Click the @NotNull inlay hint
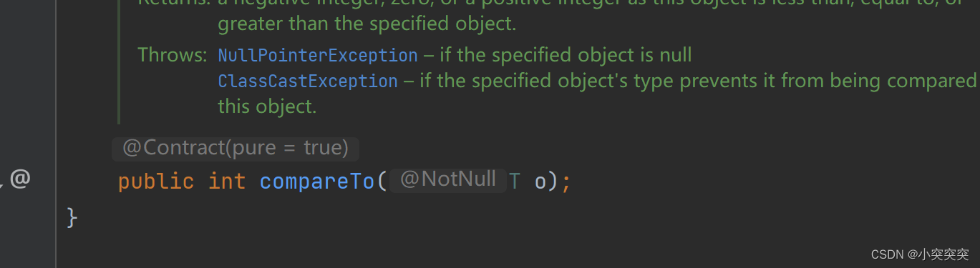This screenshot has height=268, width=980. [448, 180]
